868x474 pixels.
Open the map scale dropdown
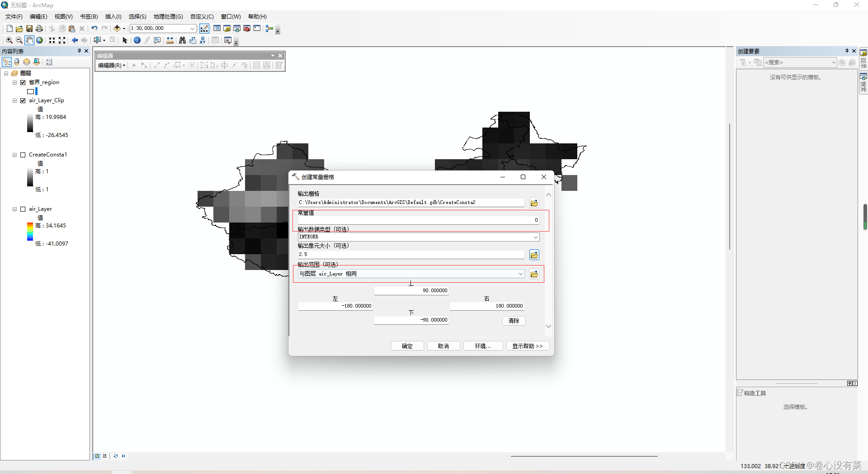click(x=193, y=28)
